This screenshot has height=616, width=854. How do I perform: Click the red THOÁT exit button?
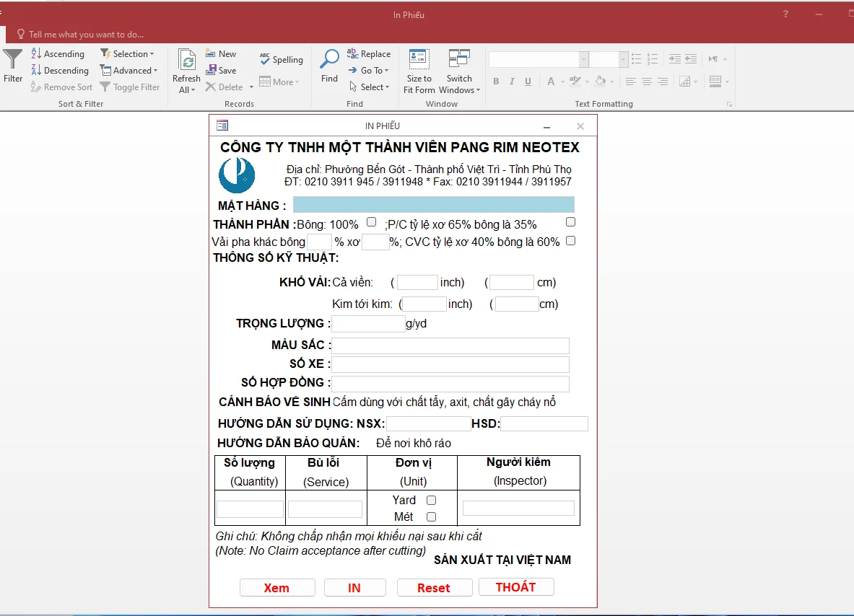point(515,587)
